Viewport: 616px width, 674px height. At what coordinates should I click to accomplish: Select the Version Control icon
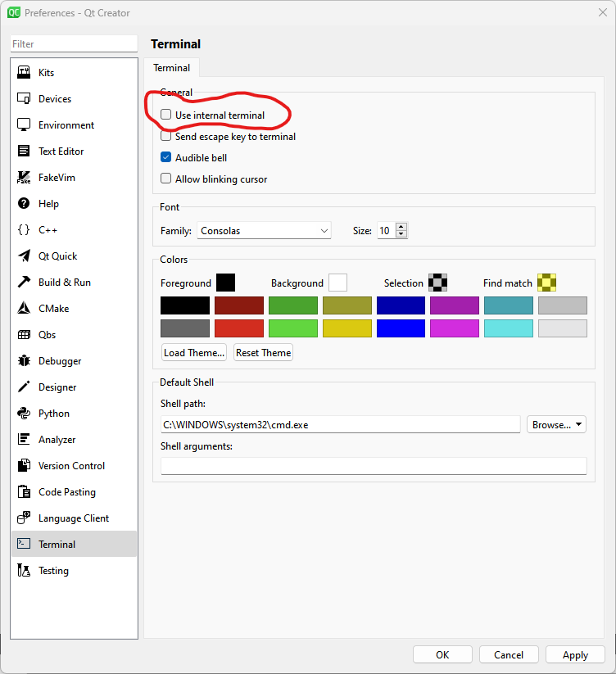24,465
